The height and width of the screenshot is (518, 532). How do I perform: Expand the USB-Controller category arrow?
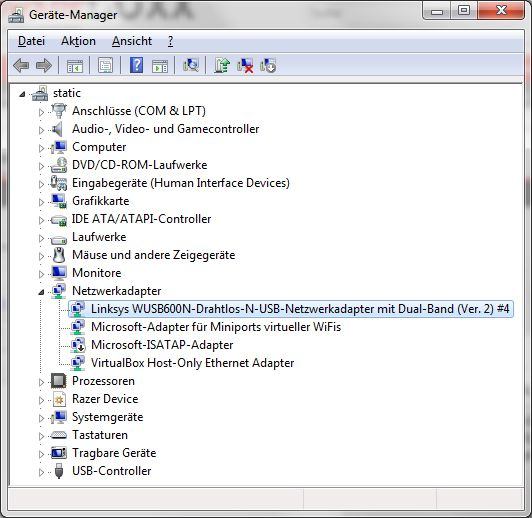tap(41, 472)
